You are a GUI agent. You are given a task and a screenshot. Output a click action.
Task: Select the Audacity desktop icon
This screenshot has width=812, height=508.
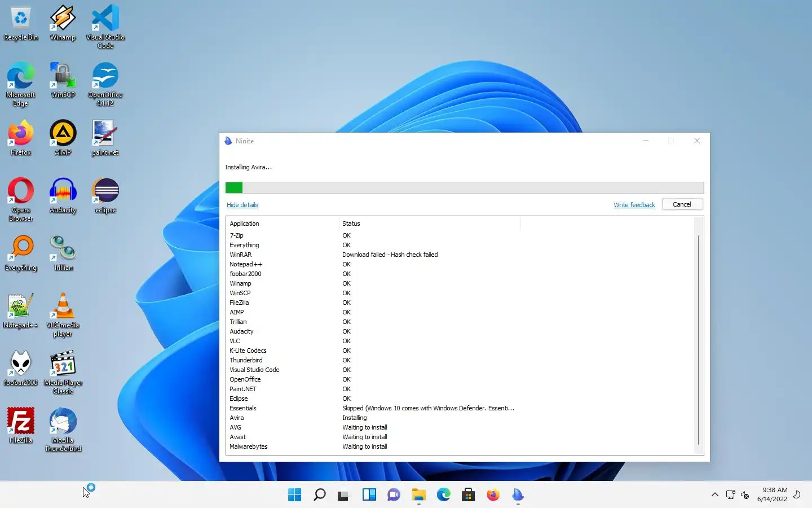click(x=63, y=196)
